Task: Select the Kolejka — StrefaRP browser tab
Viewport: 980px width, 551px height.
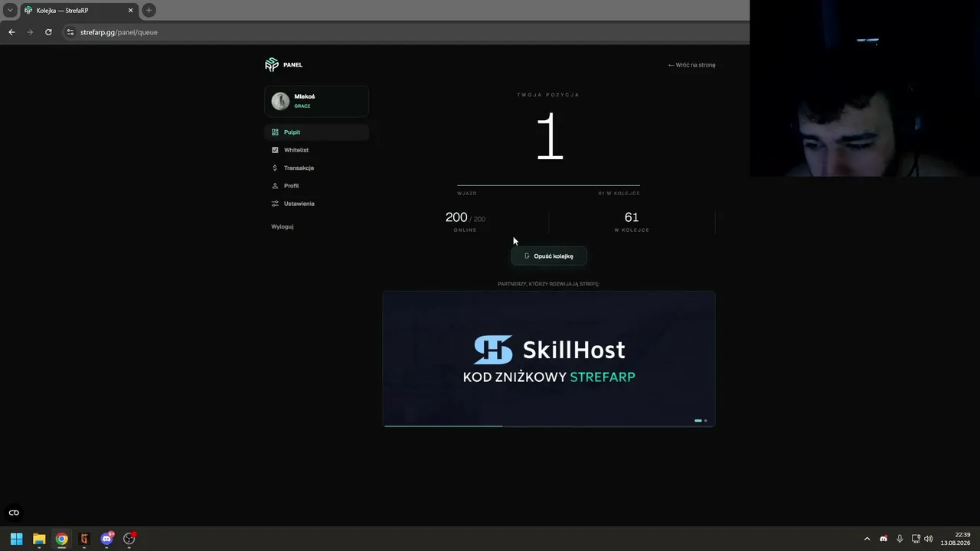Action: point(79,11)
